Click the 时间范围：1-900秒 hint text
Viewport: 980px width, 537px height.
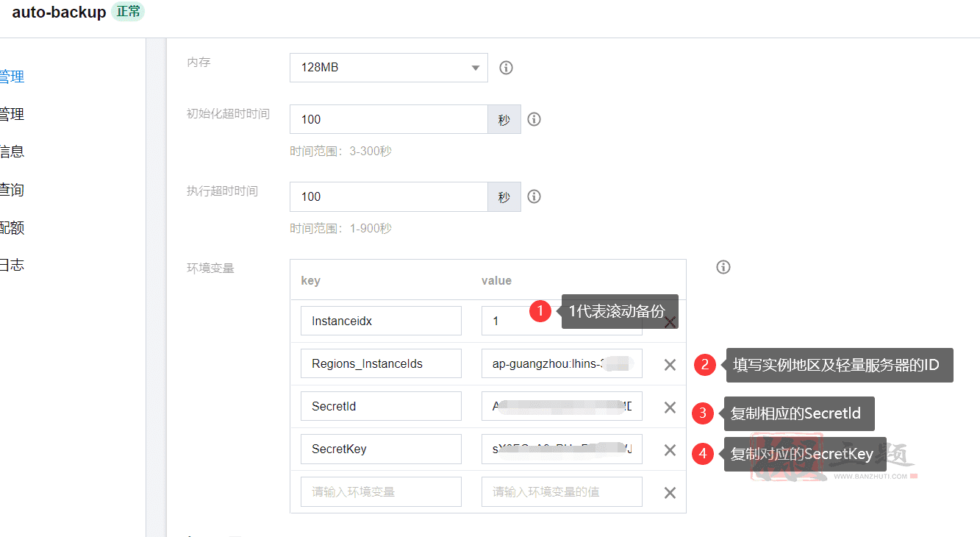click(340, 228)
